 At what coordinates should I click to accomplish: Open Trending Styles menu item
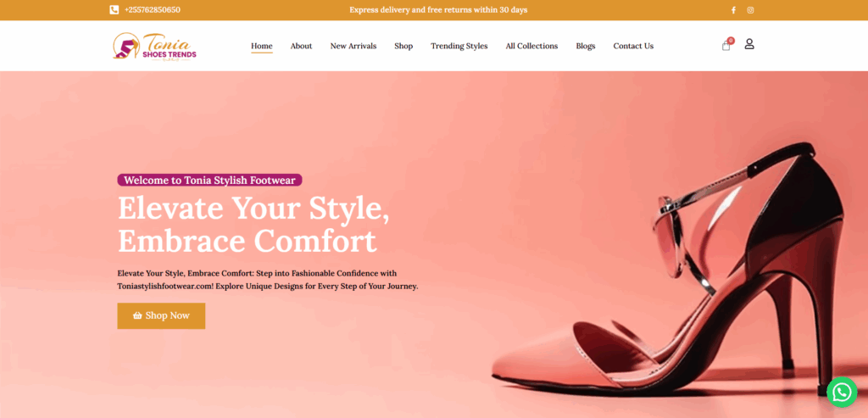pyautogui.click(x=459, y=46)
